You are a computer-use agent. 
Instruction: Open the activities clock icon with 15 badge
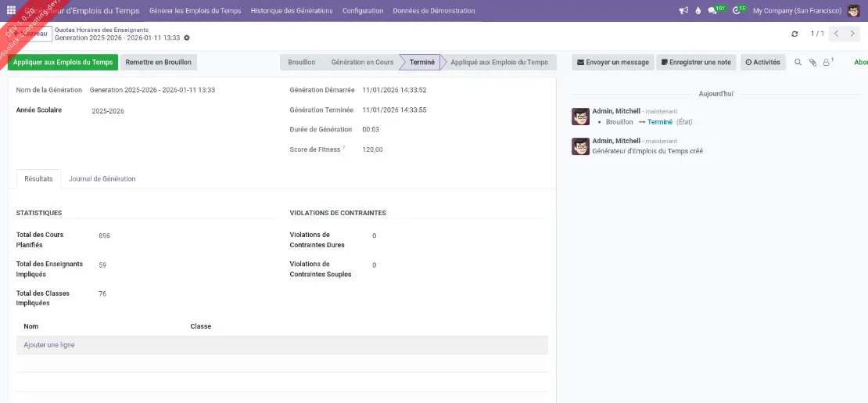(x=737, y=11)
